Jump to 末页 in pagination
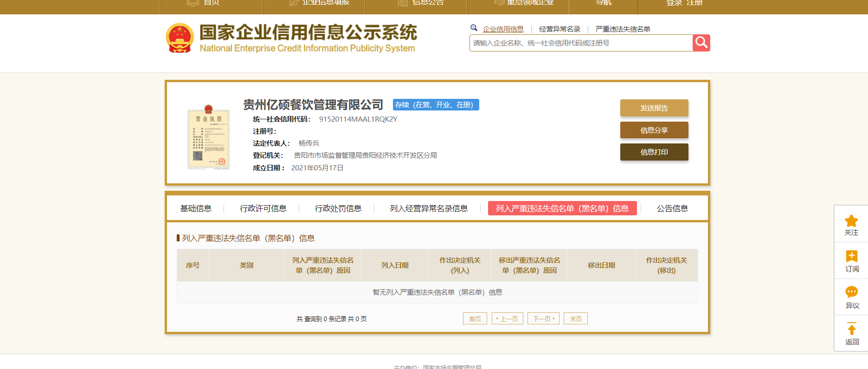Image resolution: width=868 pixels, height=369 pixels. [x=576, y=319]
